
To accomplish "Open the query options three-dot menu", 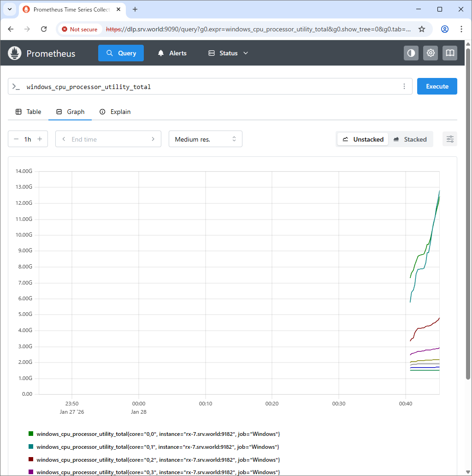I will [404, 87].
